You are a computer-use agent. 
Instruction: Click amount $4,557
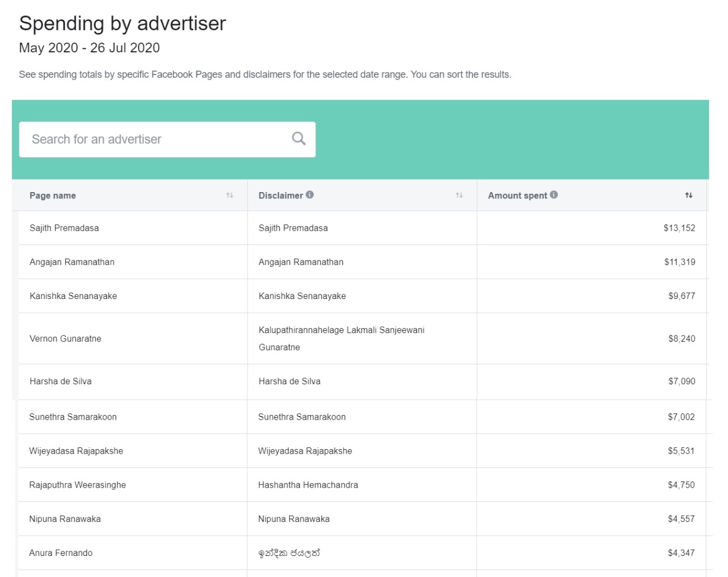click(681, 519)
